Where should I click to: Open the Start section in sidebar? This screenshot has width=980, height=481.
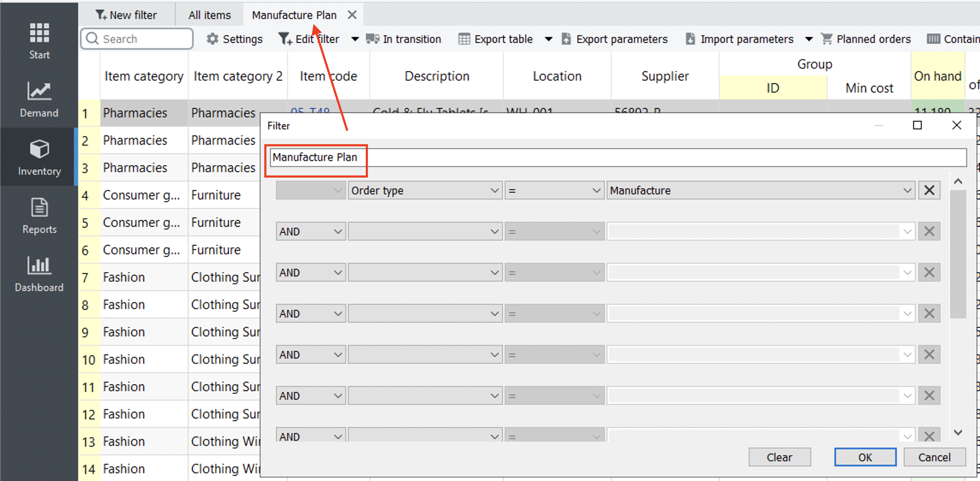tap(39, 41)
